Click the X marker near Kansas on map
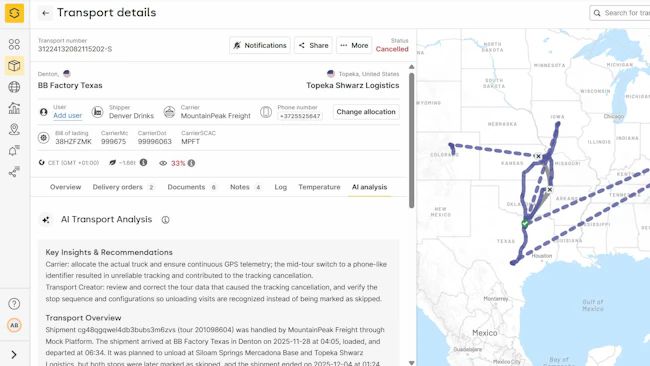 tap(538, 156)
